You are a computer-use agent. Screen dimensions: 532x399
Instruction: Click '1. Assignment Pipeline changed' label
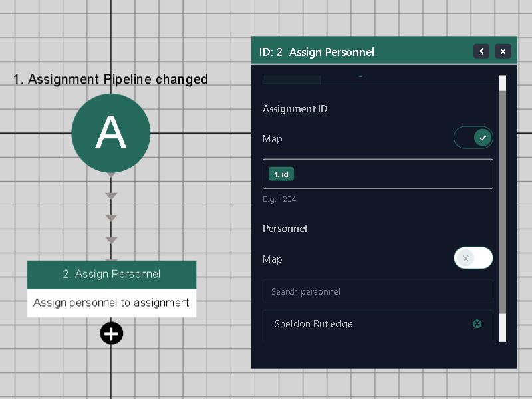coord(110,79)
